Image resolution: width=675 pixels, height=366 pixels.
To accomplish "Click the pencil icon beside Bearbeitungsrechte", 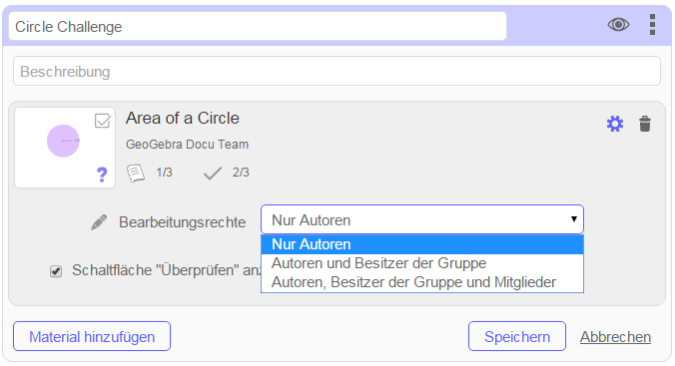I will [99, 222].
